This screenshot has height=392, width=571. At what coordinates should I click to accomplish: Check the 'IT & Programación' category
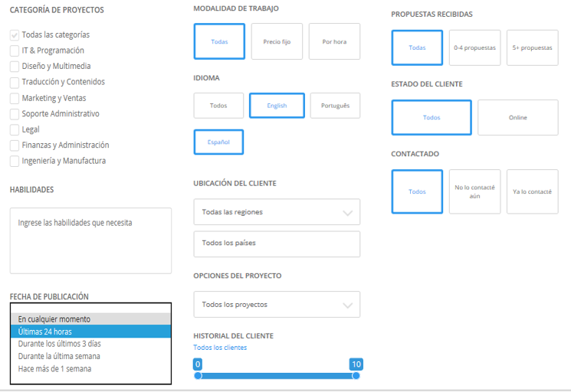(x=15, y=51)
